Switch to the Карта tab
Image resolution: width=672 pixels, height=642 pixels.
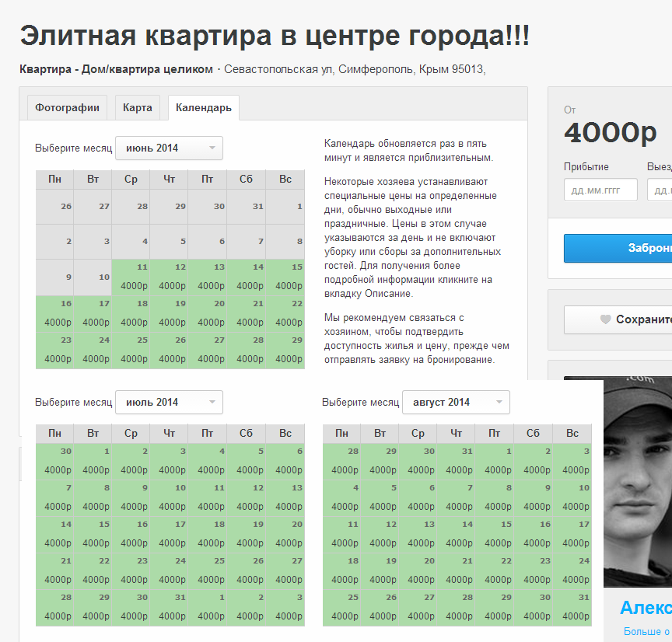138,107
